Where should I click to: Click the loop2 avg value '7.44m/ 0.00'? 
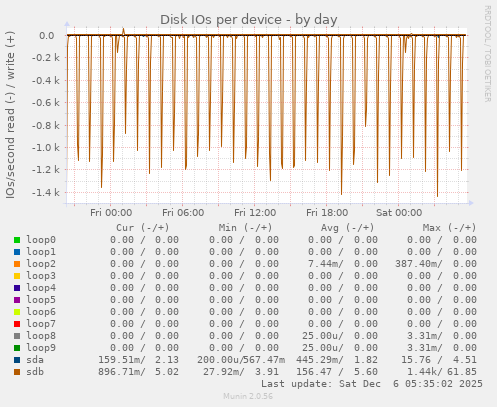coord(343,264)
